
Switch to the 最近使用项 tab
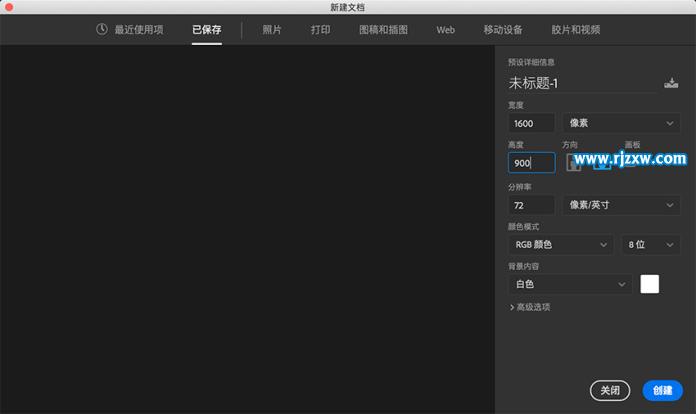[x=130, y=30]
